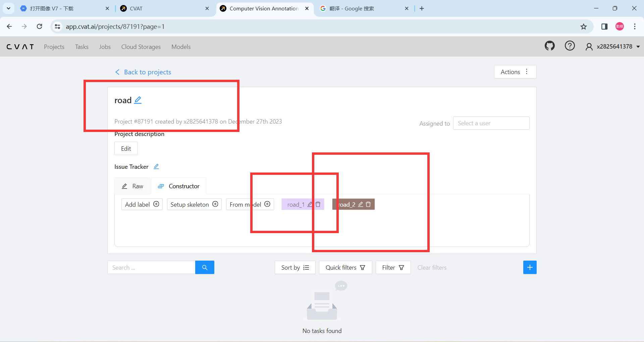Viewport: 644px width, 342px height.
Task: Click the browser address bar URL
Action: click(115, 26)
